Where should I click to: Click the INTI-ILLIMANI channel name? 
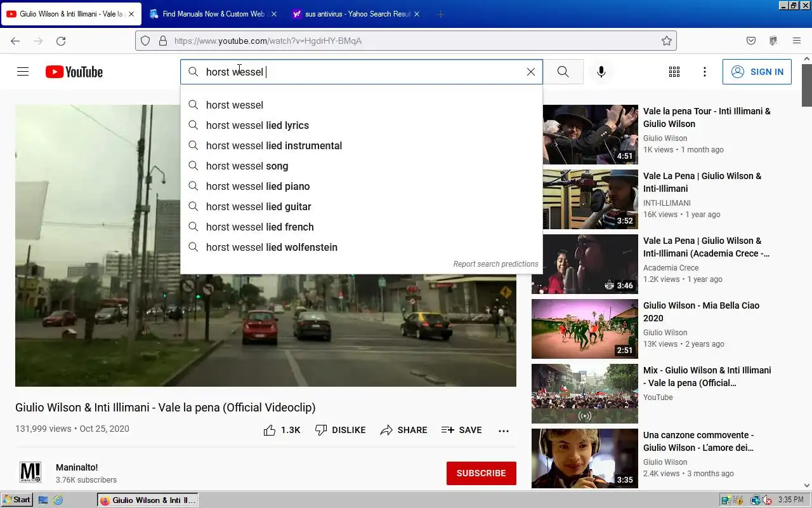pyautogui.click(x=667, y=203)
